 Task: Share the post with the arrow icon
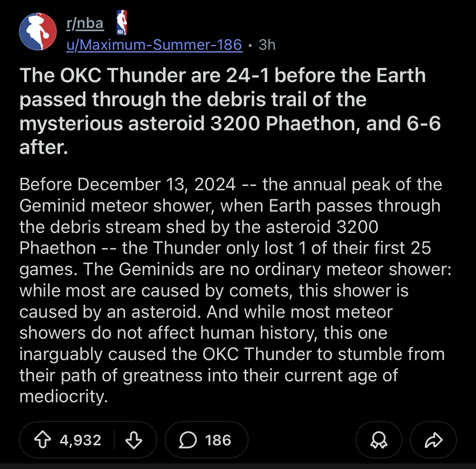(x=433, y=440)
